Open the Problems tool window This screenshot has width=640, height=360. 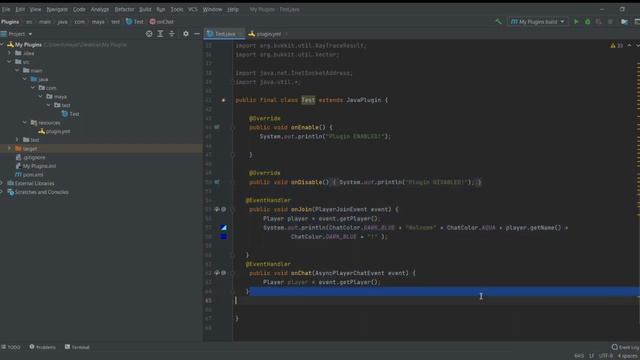[x=42, y=347]
